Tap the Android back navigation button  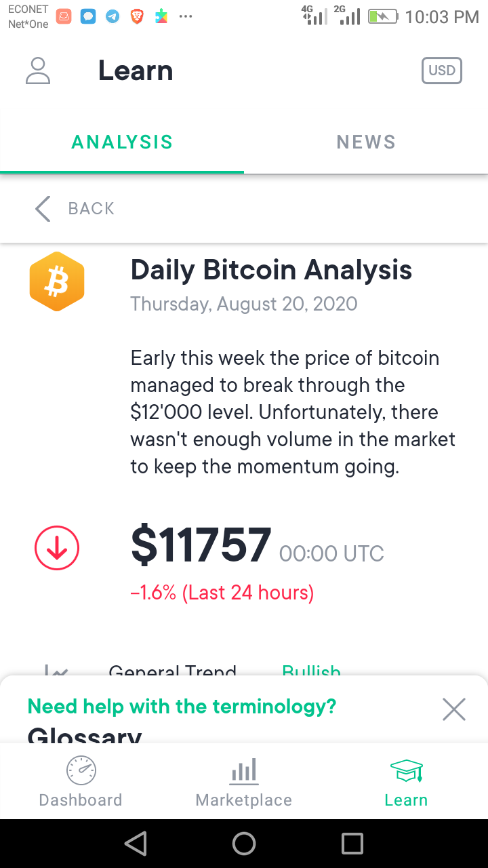pyautogui.click(x=136, y=844)
